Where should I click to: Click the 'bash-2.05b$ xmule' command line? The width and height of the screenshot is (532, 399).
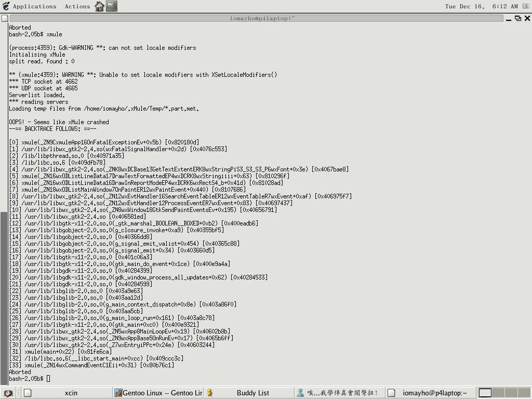coord(36,34)
